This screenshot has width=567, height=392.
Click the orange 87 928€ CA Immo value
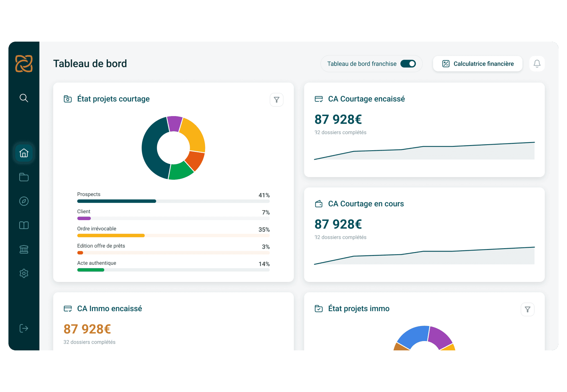point(87,329)
